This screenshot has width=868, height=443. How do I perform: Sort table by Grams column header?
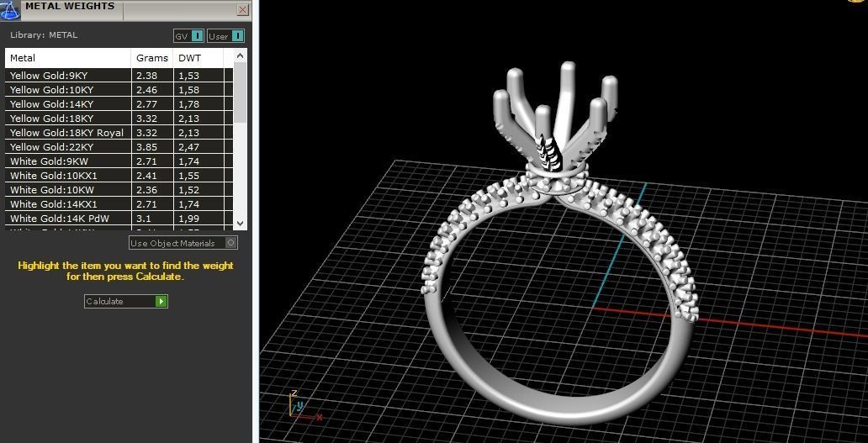pyautogui.click(x=152, y=58)
